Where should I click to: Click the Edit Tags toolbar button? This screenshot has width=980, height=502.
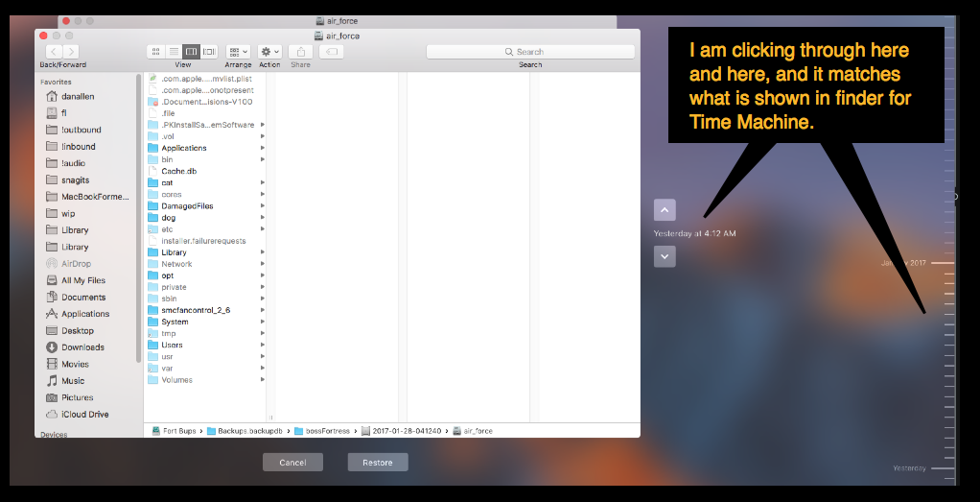click(331, 51)
